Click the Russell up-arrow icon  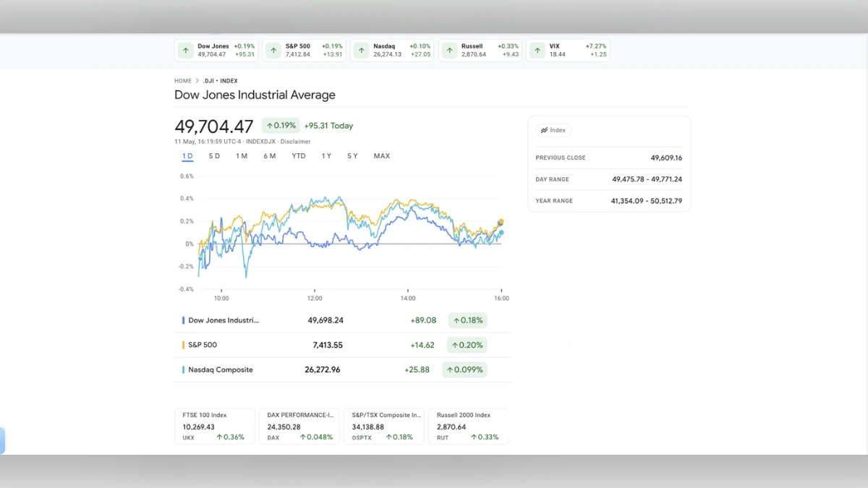(x=449, y=51)
